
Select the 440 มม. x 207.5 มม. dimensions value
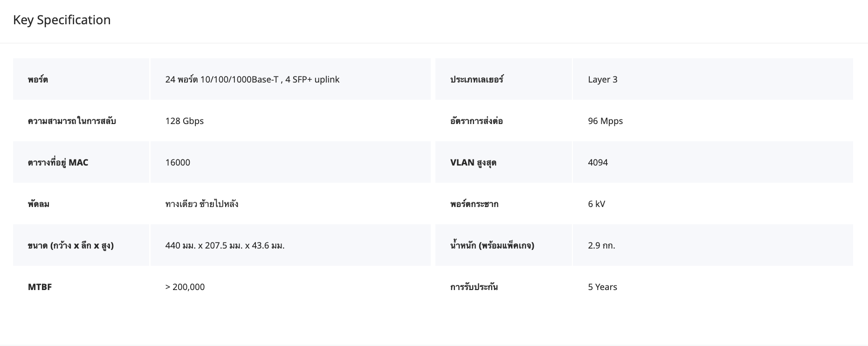[225, 245]
